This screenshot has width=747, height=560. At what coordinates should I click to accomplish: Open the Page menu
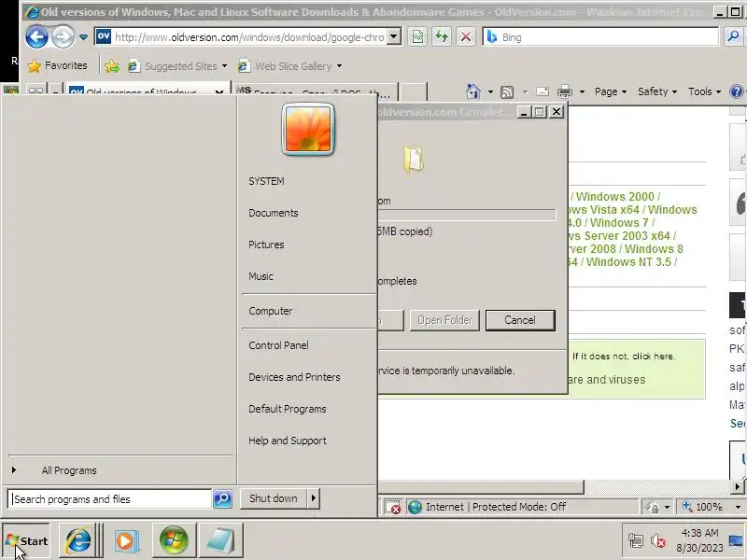(x=611, y=91)
